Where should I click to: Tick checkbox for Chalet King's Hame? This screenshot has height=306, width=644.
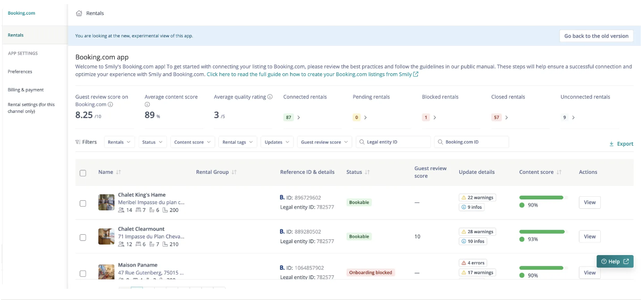83,203
